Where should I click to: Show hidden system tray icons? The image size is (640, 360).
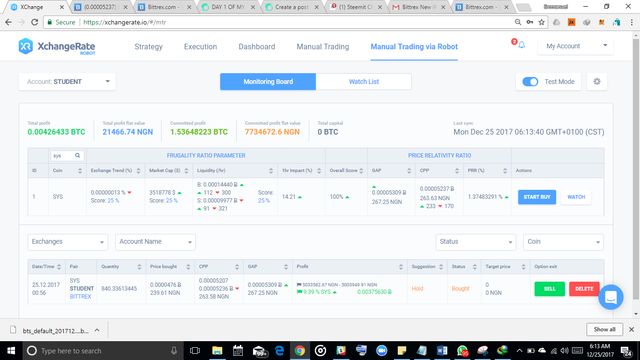click(x=519, y=351)
